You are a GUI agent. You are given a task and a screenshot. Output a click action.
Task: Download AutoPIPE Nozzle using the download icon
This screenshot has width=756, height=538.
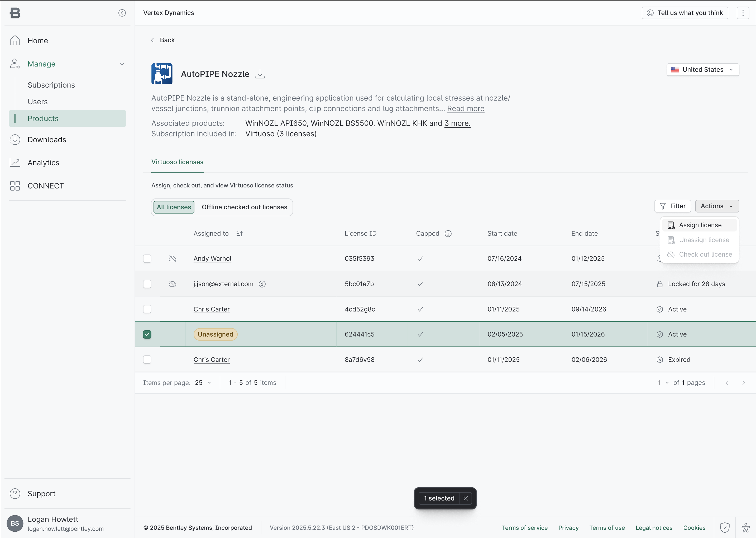point(260,74)
